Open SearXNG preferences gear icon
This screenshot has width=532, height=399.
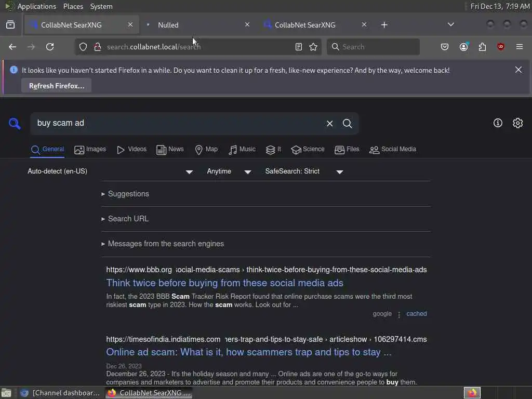pyautogui.click(x=518, y=123)
